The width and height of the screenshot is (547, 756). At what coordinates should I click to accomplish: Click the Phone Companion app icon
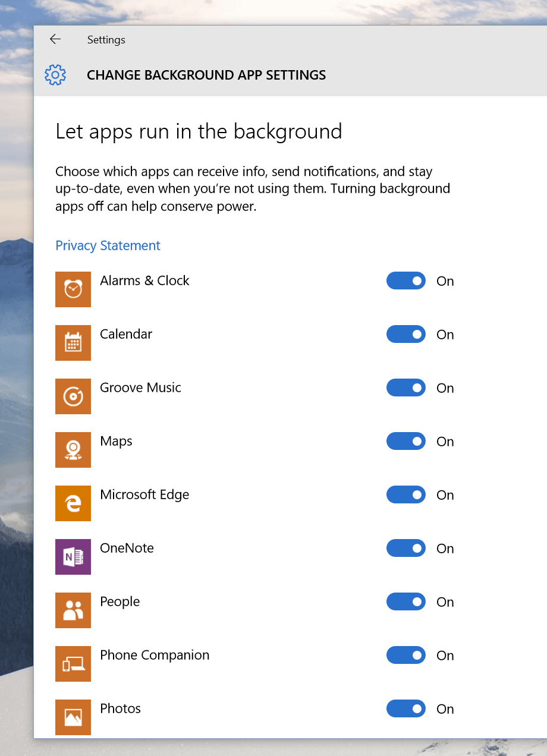(73, 664)
